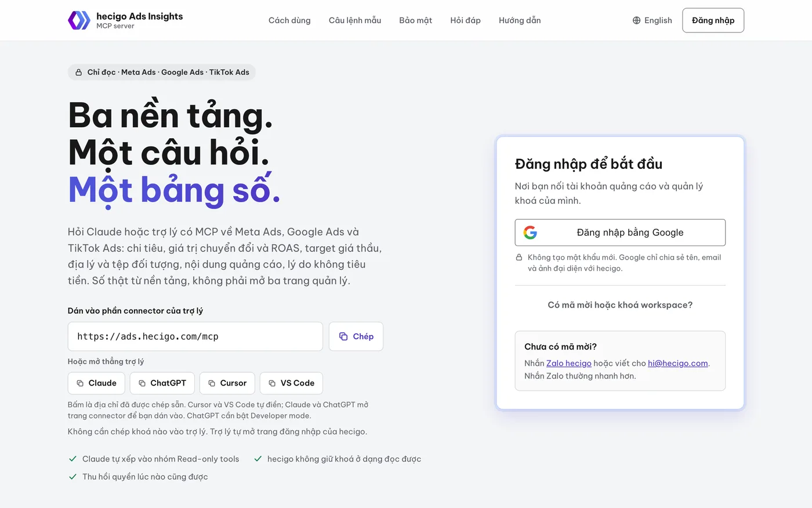Click the Dán vào phần connector label
812x508 pixels.
135,311
